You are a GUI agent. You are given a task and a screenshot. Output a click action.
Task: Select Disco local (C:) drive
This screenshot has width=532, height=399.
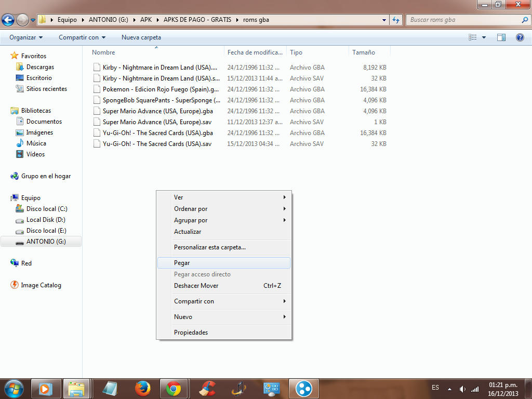coord(47,209)
